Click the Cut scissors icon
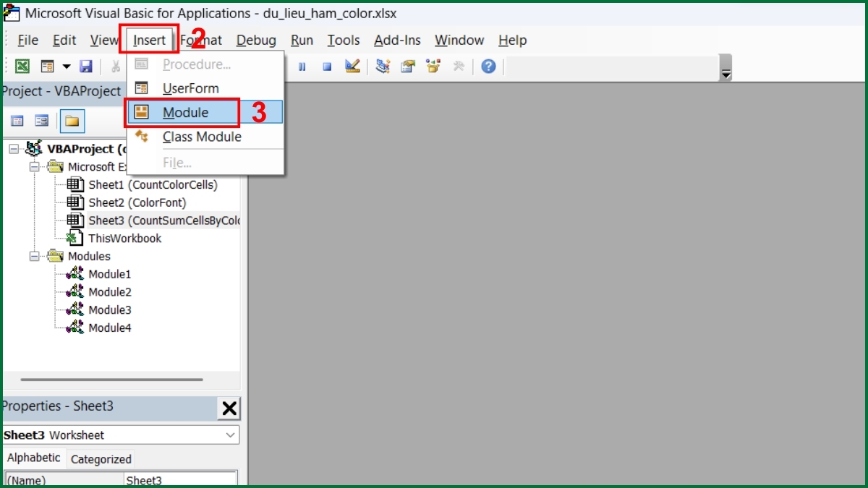 pyautogui.click(x=116, y=67)
